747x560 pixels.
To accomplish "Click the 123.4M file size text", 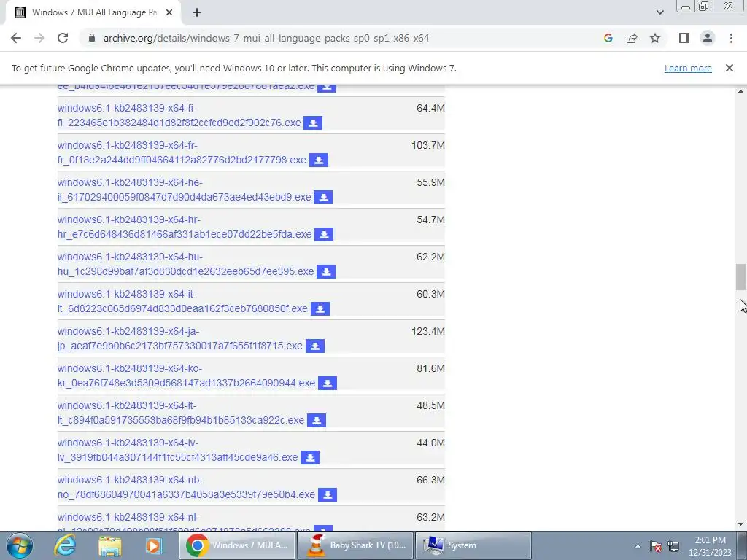I will point(427,331).
